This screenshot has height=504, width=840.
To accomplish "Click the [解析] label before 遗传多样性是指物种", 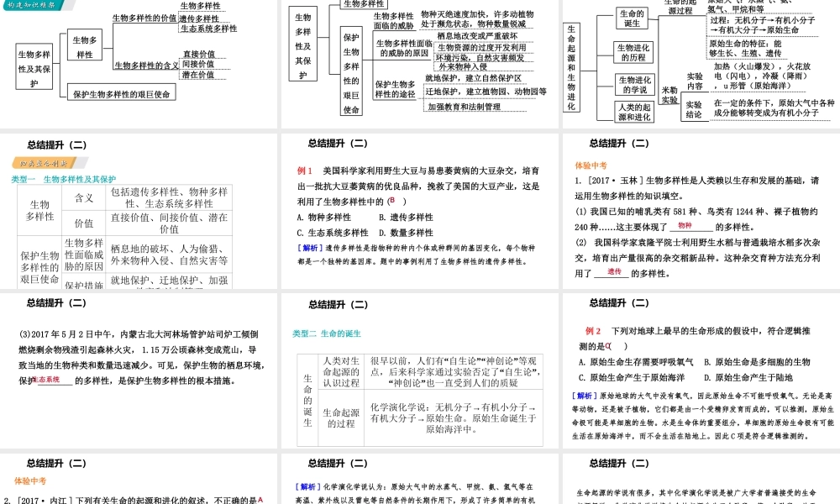I will coord(310,248).
